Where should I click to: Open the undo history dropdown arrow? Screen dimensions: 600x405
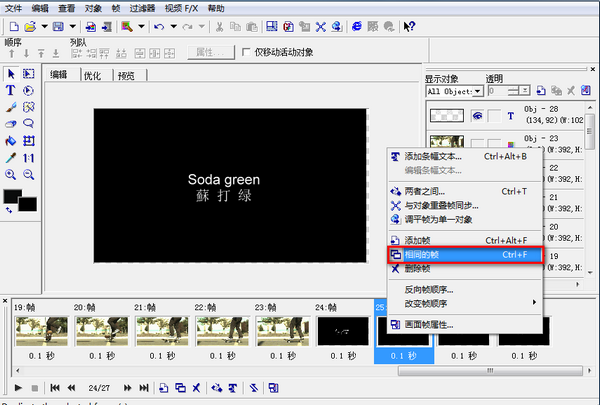pos(173,26)
